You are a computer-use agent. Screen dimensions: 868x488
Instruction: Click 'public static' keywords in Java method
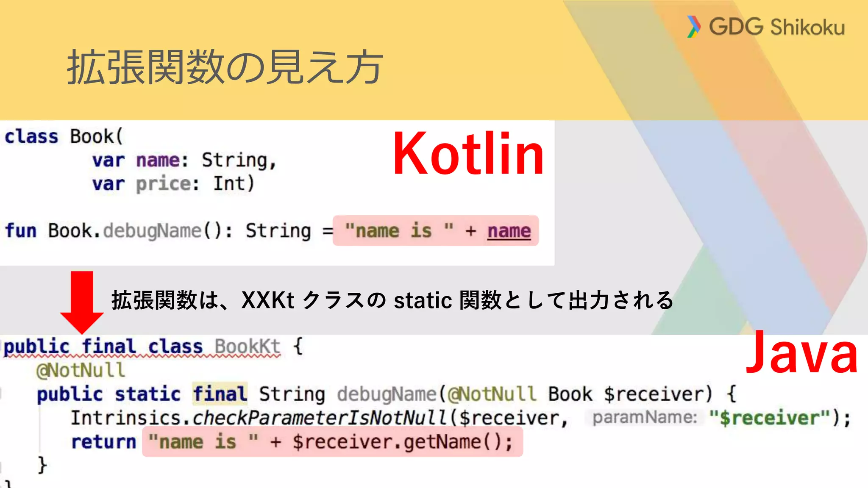pyautogui.click(x=109, y=394)
